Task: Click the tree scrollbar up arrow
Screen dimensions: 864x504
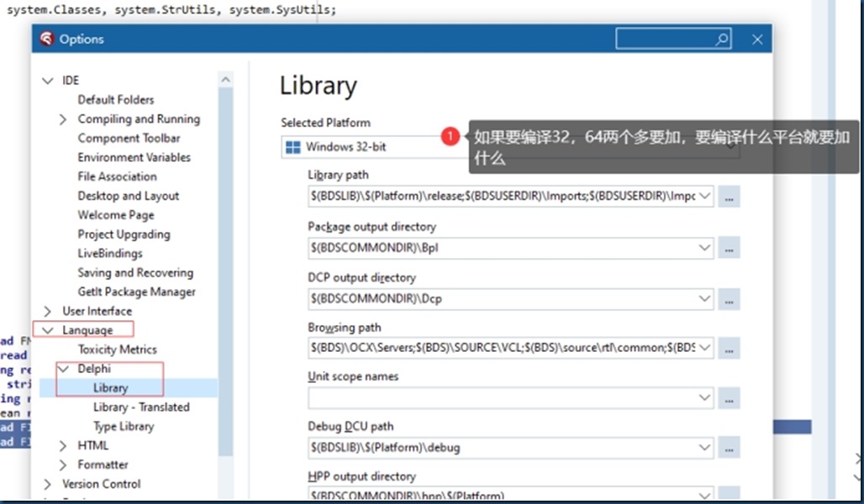Action: pos(225,80)
